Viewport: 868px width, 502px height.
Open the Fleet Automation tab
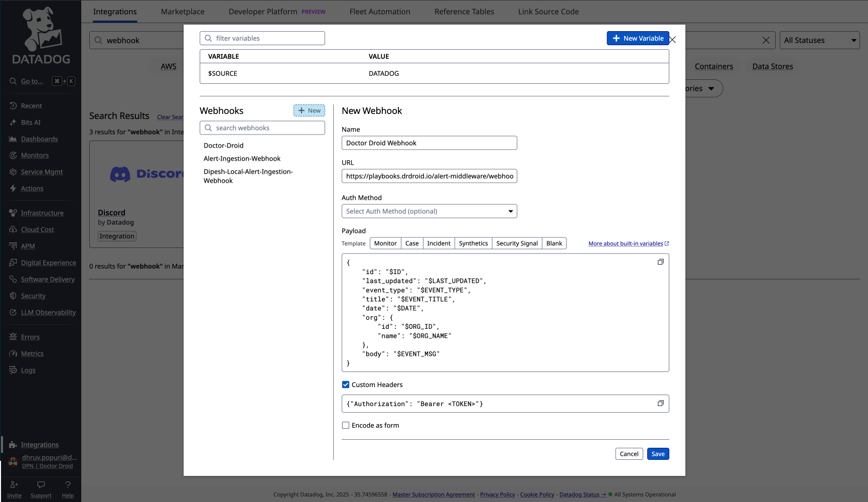(x=380, y=12)
